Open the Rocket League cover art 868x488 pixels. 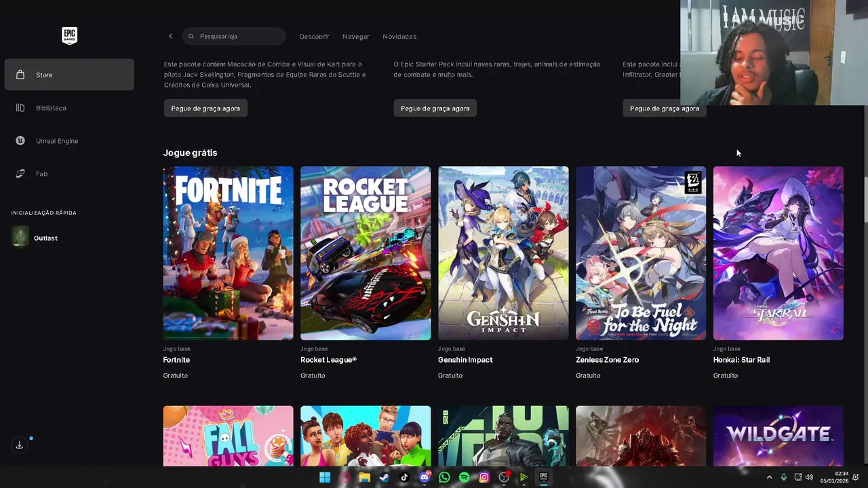coord(366,253)
